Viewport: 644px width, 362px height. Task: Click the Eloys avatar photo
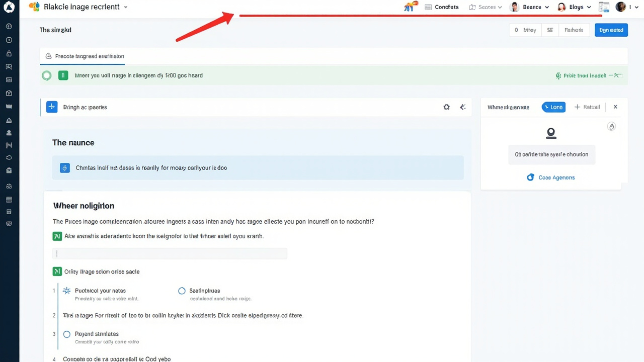tap(562, 7)
